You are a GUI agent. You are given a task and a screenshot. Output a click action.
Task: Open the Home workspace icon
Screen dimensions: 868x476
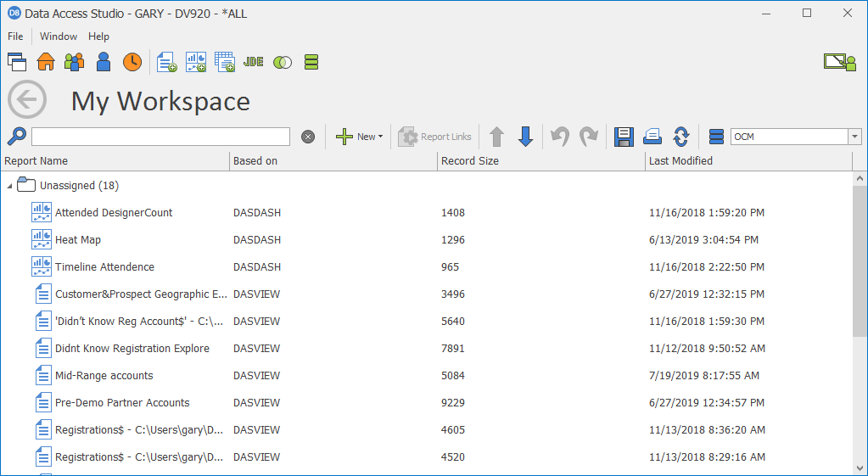point(46,62)
